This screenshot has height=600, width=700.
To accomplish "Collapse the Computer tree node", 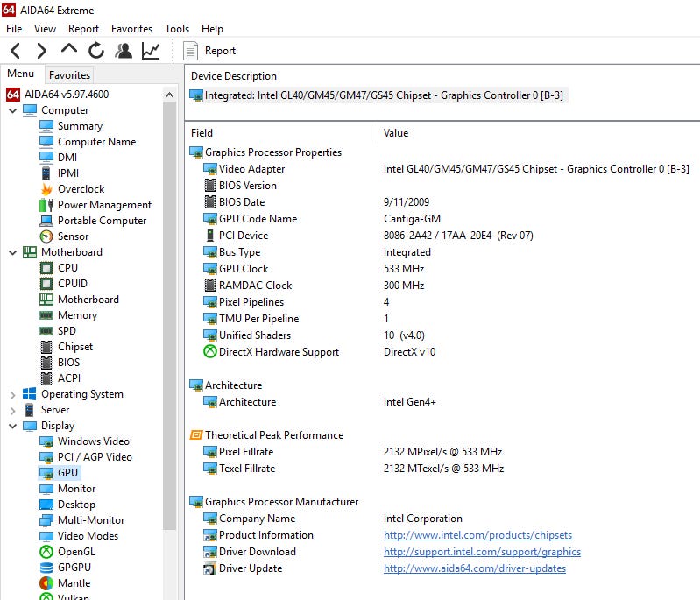I will pos(12,110).
